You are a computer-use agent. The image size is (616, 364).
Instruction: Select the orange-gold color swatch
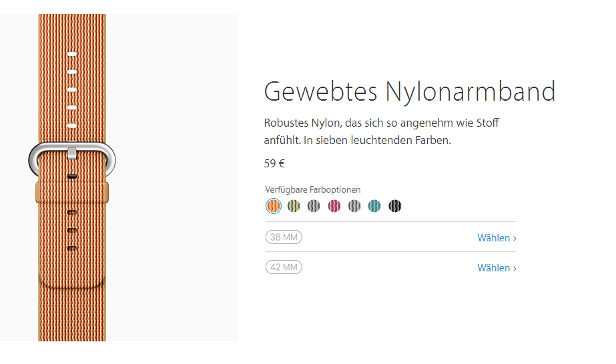[274, 206]
